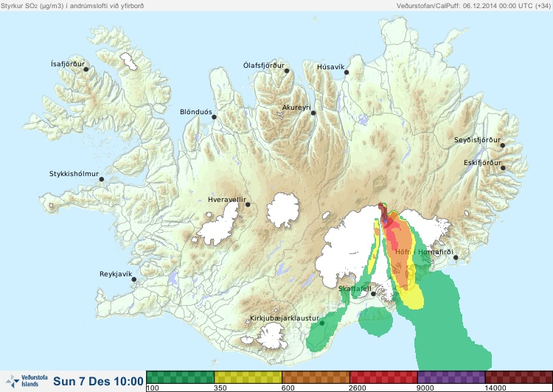Click the Ísafjörður label
The width and height of the screenshot is (553, 392).
click(x=68, y=64)
